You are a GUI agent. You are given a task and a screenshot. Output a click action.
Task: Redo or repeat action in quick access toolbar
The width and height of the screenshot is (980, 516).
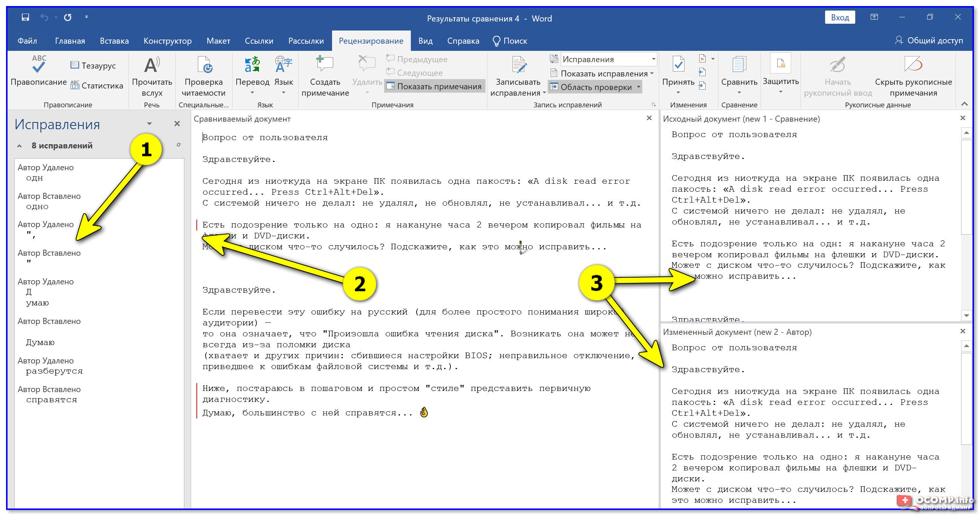tap(68, 17)
